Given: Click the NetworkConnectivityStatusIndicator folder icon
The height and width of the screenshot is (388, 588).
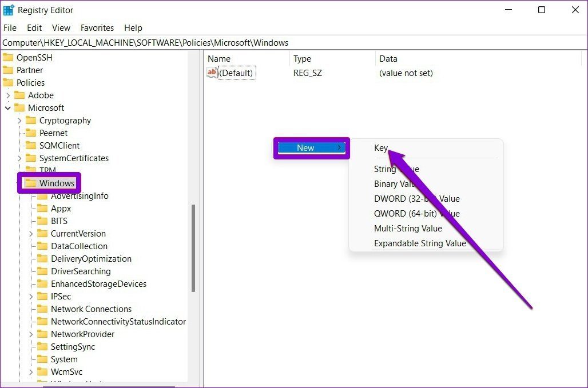Looking at the screenshot, I should pyautogui.click(x=42, y=321).
